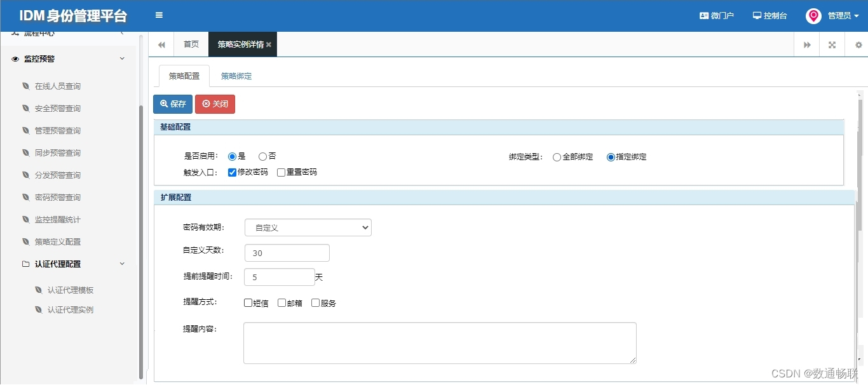Screen dimensions: 868x385
Task: Click the folder icon beside 认证代理配置
Action: [25, 264]
